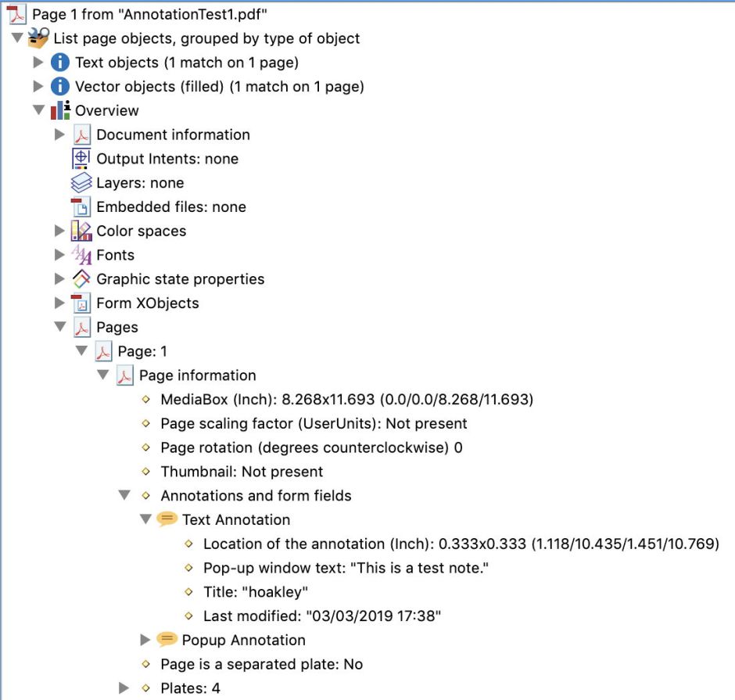Select the Page is a separated plate row
The image size is (735, 700).
click(261, 664)
